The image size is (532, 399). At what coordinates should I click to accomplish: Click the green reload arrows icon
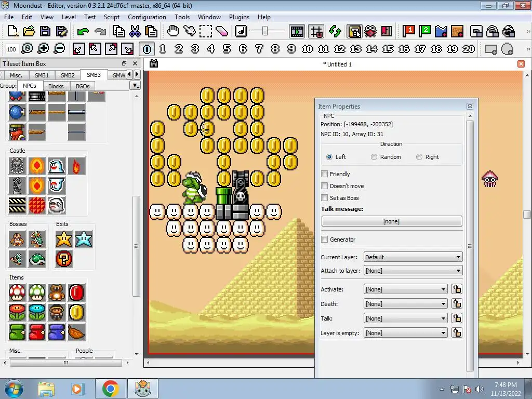click(335, 32)
